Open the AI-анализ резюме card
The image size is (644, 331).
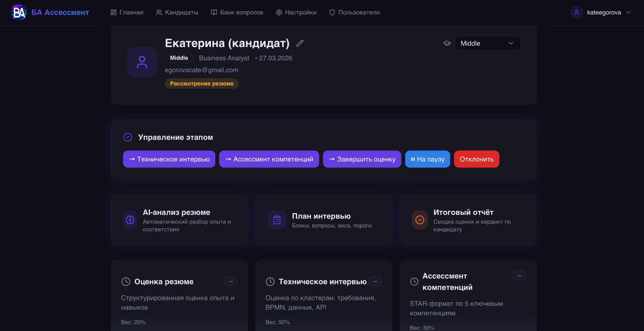179,220
